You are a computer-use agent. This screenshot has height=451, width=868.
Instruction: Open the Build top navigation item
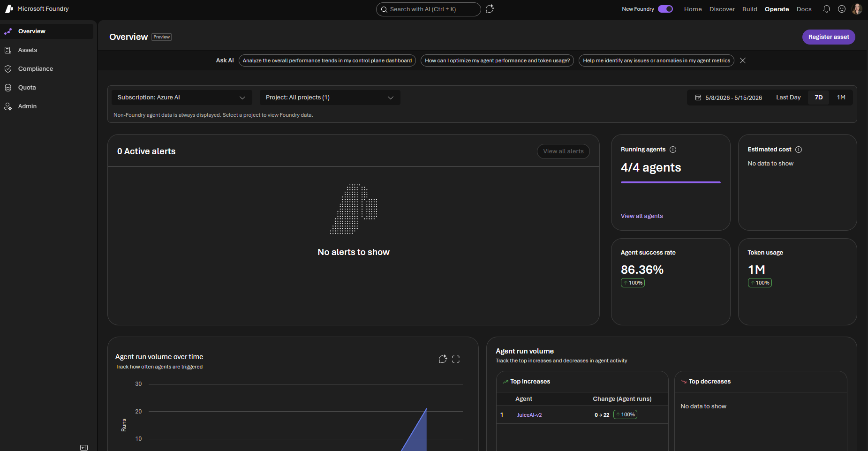click(750, 9)
